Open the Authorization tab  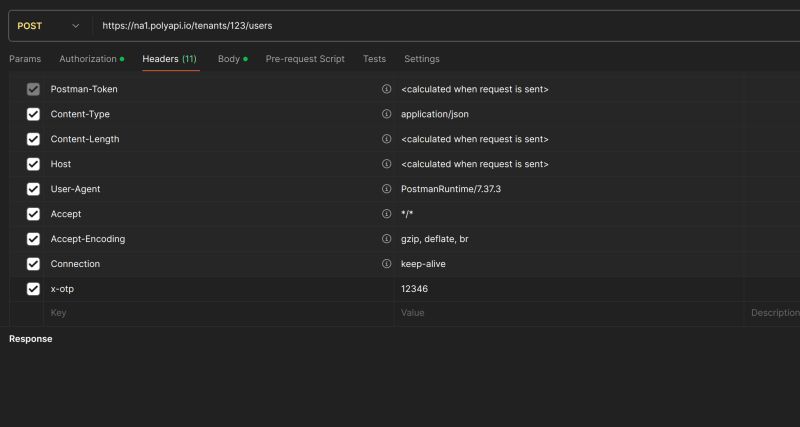(91, 59)
